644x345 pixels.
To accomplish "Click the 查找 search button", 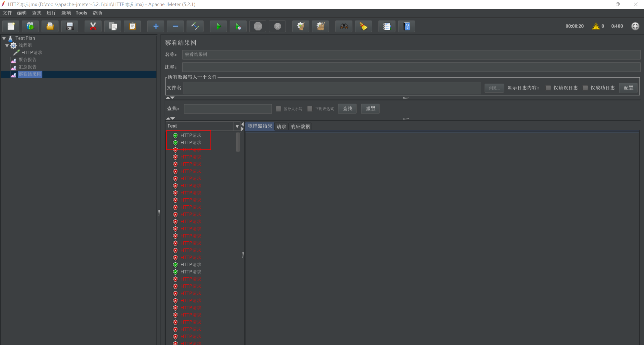I will coord(347,109).
